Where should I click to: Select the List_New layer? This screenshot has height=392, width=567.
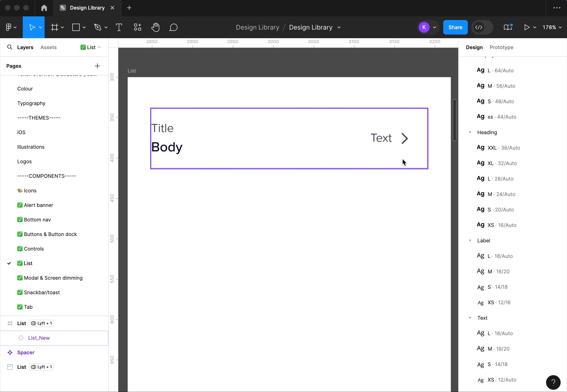(x=39, y=338)
